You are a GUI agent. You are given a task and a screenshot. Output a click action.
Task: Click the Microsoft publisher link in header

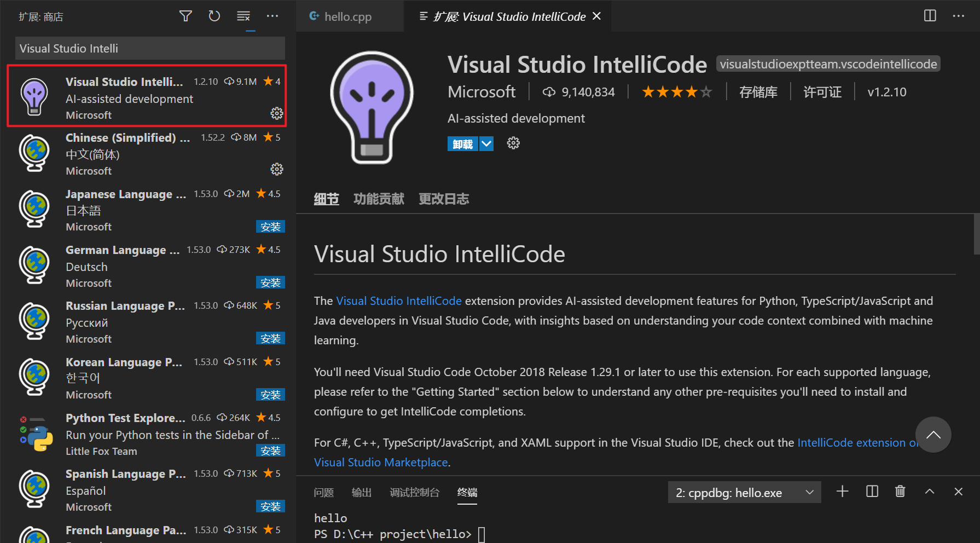click(482, 92)
